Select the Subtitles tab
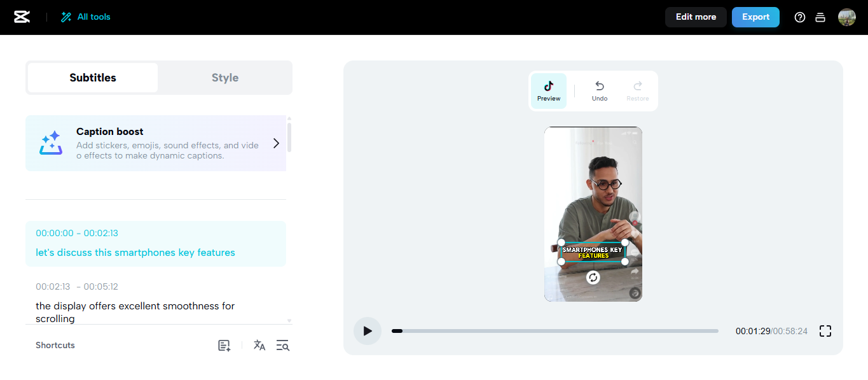The height and width of the screenshot is (380, 868). pos(92,77)
